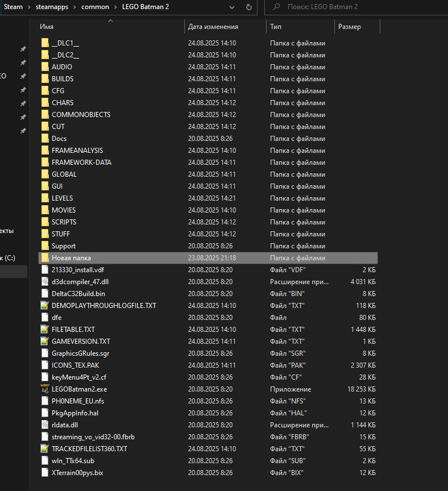Click the d3dcompiler_47.dll file icon
Image resolution: width=448 pixels, height=491 pixels.
45,281
